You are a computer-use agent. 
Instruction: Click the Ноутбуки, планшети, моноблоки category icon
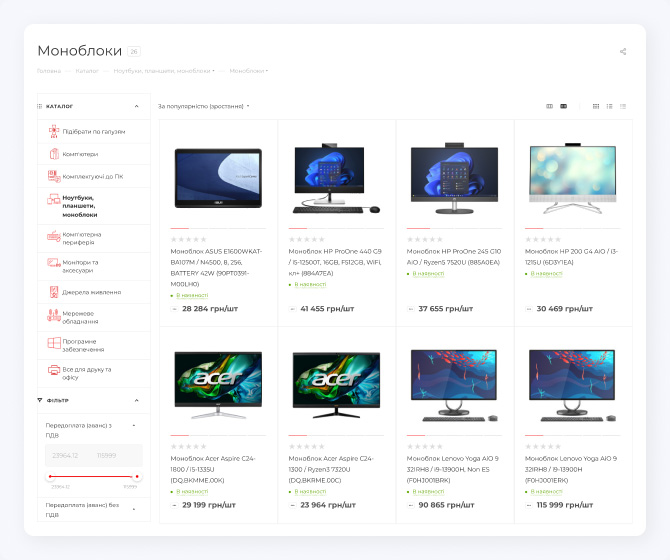(54, 199)
